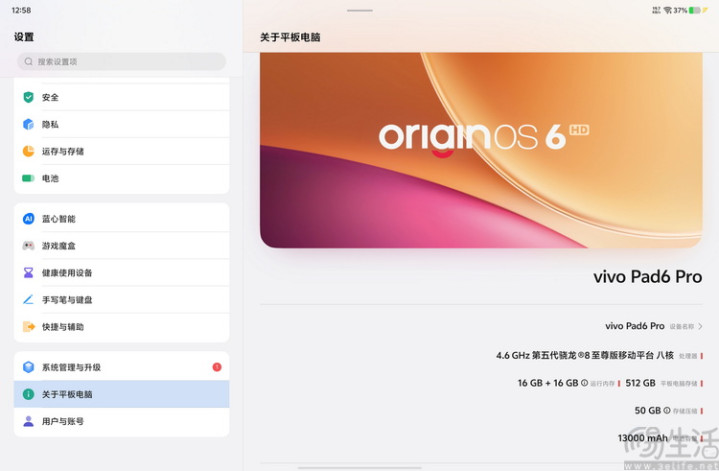Click the info circle next to 16 GB + 16 GB

coord(584,382)
